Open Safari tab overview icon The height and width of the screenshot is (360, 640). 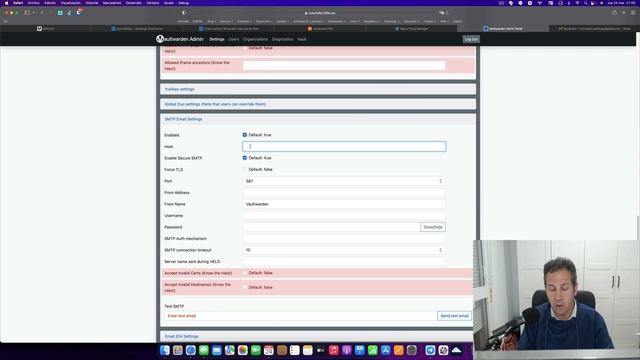point(633,13)
